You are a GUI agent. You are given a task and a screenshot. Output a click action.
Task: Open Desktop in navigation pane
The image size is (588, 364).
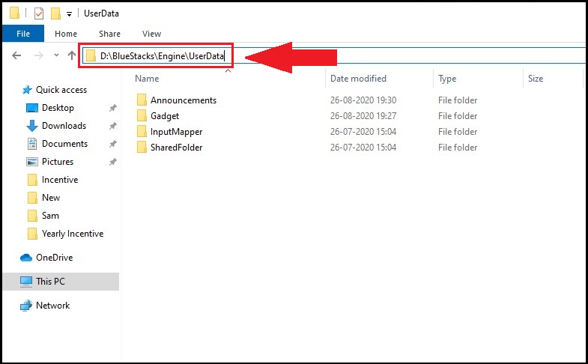tap(58, 108)
